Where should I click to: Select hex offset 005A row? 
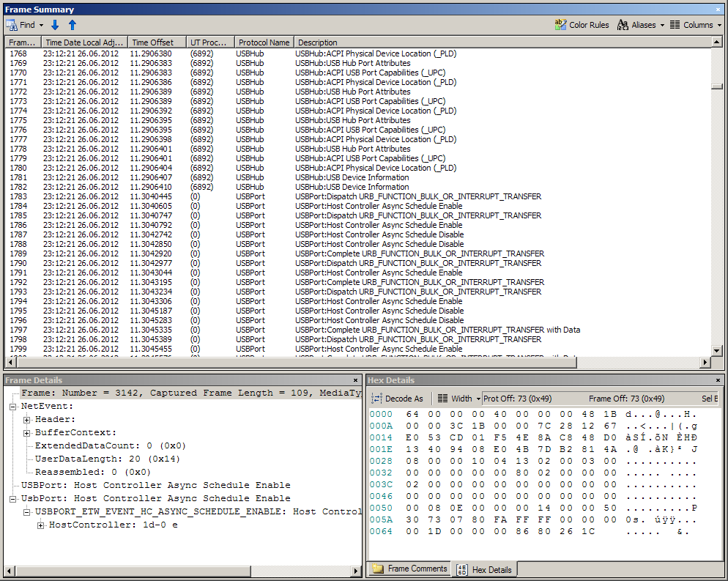533,519
